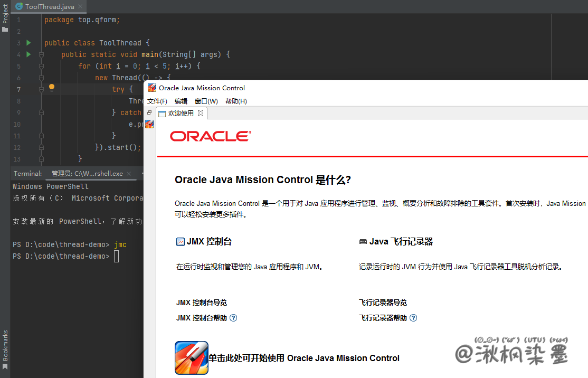Close the ToolThread.java editor tab
The width and height of the screenshot is (588, 378).
tap(80, 7)
